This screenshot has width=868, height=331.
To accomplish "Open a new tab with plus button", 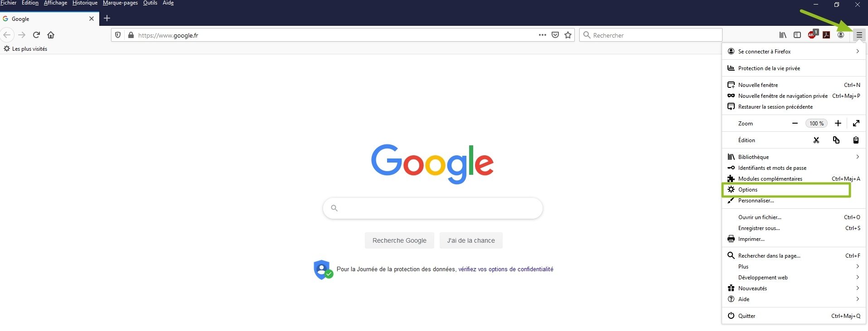I will coord(107,18).
